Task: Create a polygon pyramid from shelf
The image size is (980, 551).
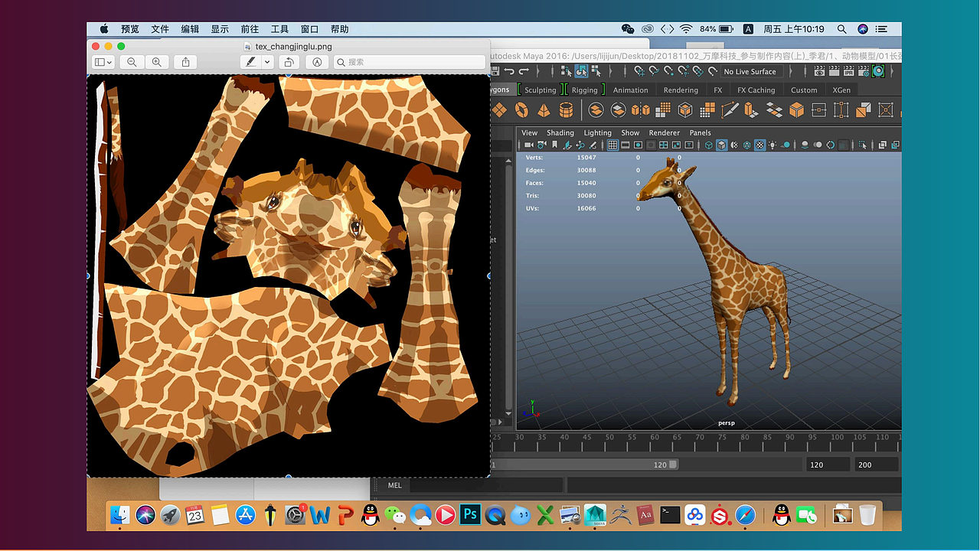Action: click(x=544, y=110)
